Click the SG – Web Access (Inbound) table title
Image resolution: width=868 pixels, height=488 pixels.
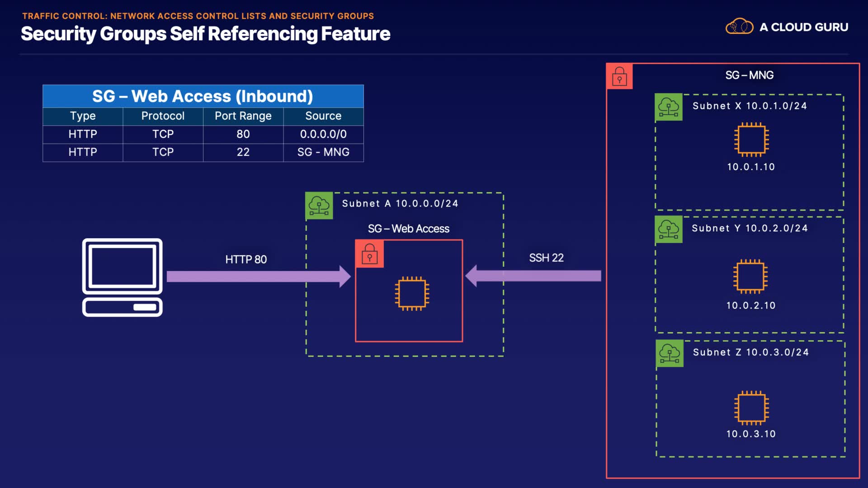(x=203, y=96)
